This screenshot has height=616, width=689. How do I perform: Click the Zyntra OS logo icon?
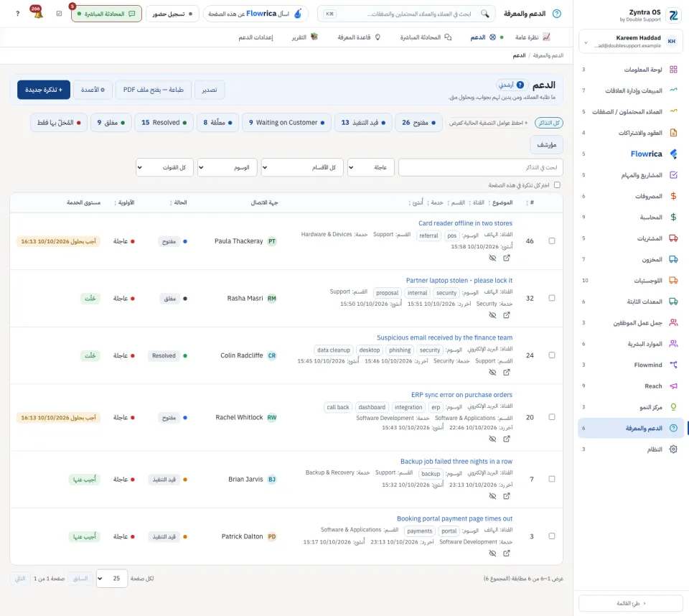point(673,15)
